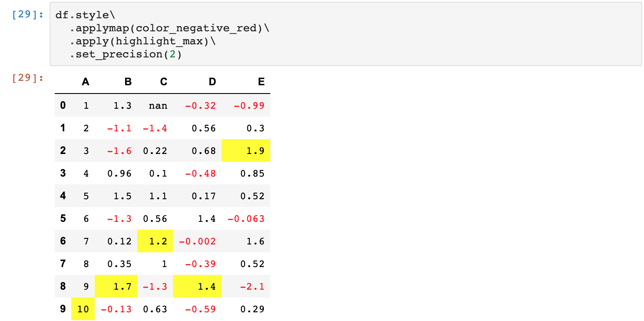Select column header B
This screenshot has width=644, height=321.
pyautogui.click(x=128, y=82)
